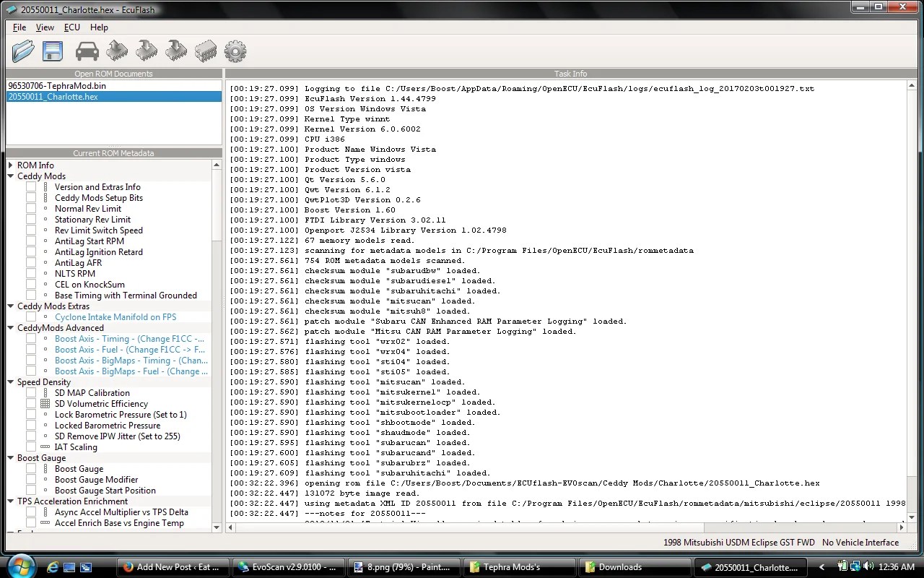
Task: Enable the Stationary Rev Limit checkbox
Action: pos(31,220)
